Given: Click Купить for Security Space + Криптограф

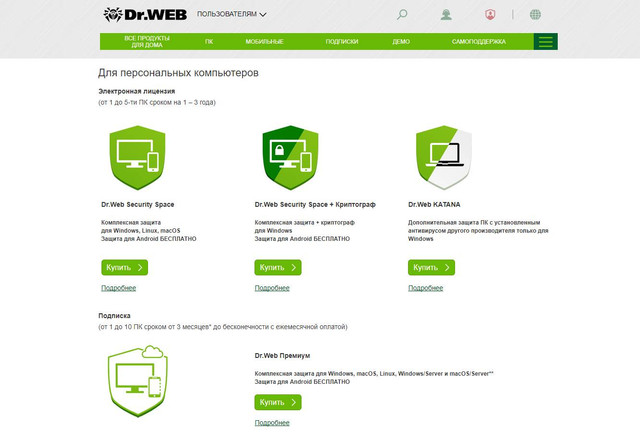Looking at the screenshot, I should 278,268.
